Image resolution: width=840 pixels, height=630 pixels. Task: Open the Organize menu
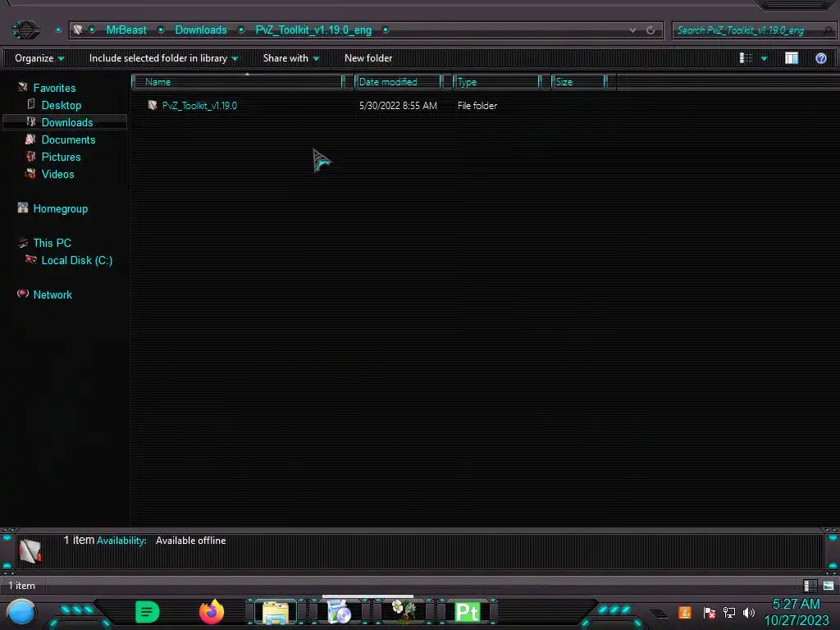[39, 58]
